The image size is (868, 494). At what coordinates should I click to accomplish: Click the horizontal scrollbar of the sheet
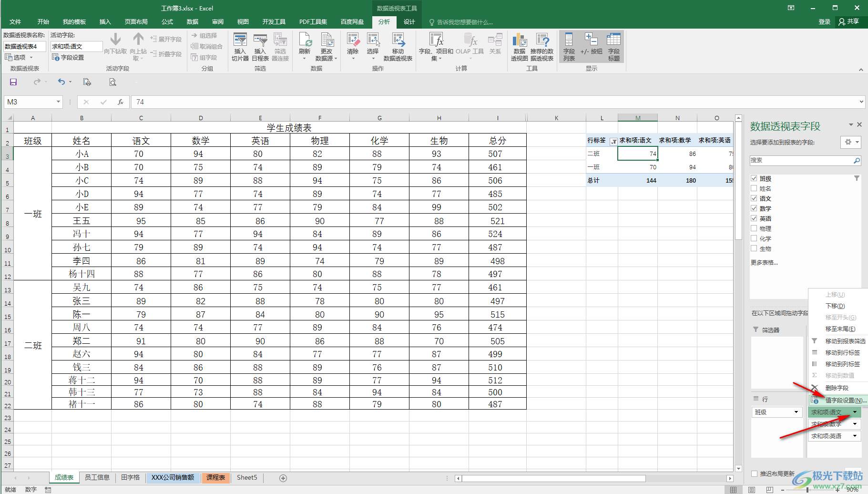point(553,478)
